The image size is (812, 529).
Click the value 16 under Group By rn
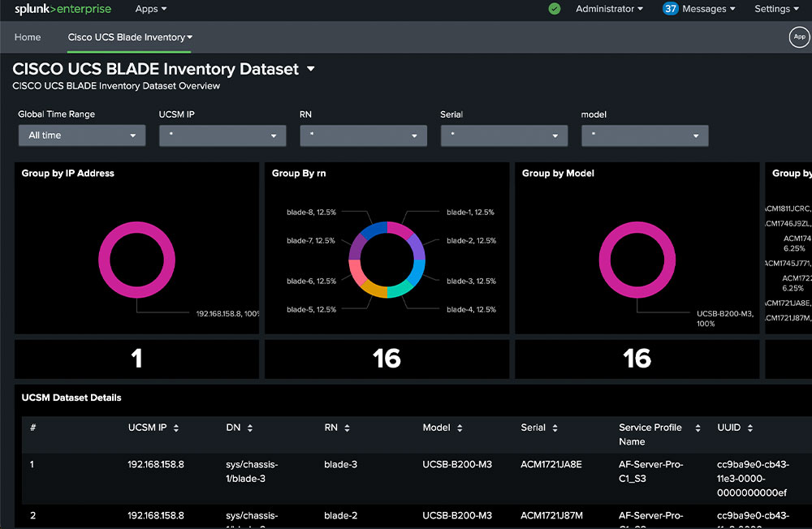pos(387,358)
